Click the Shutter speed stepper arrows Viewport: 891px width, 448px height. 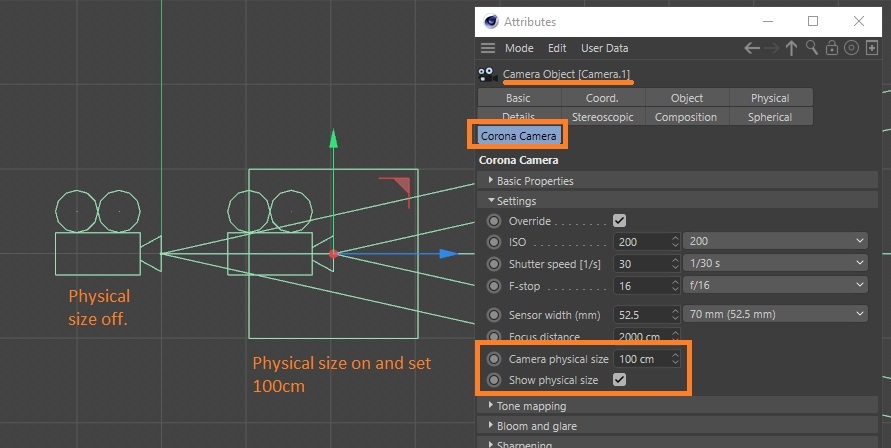point(675,264)
